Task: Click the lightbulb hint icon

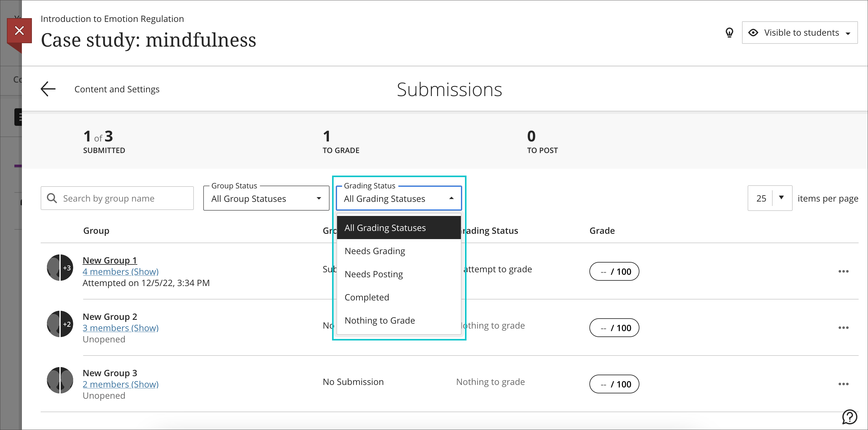Action: click(729, 33)
